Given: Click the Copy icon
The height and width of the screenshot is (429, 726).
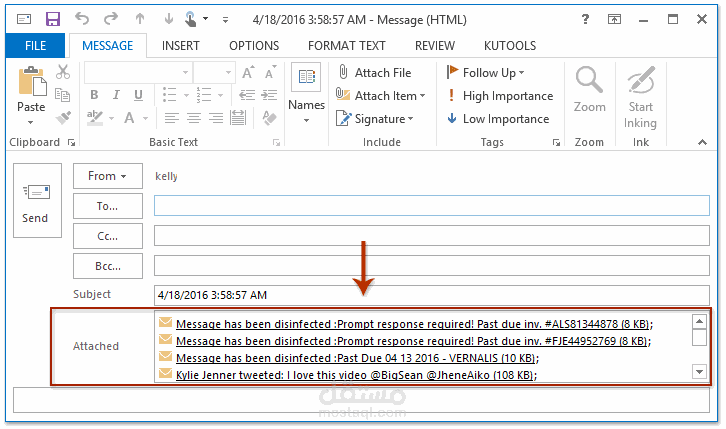Looking at the screenshot, I should click(63, 95).
